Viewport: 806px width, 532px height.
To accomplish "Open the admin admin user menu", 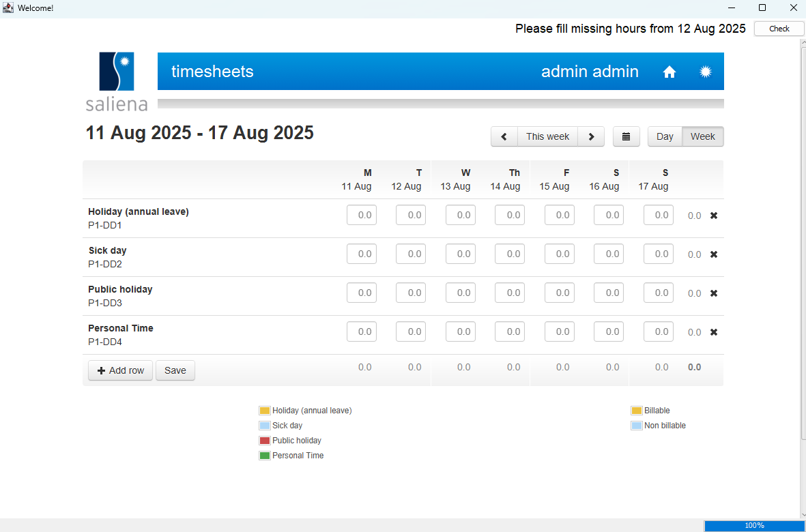I will (590, 72).
